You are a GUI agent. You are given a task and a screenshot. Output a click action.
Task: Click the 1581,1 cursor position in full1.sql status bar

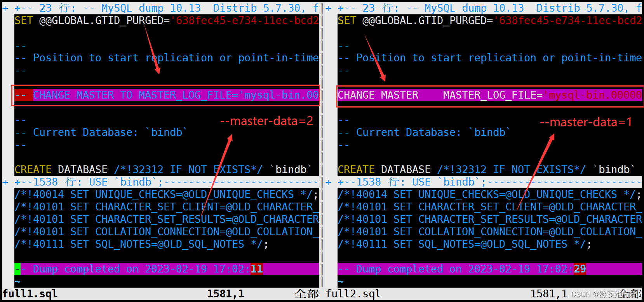pos(226,294)
